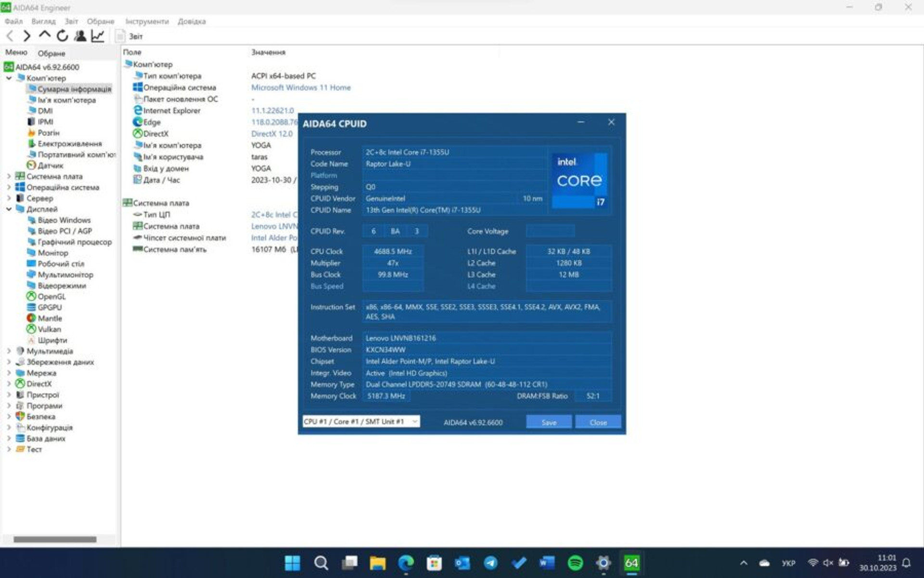
Task: Go up one level with the up arrow
Action: pos(45,36)
